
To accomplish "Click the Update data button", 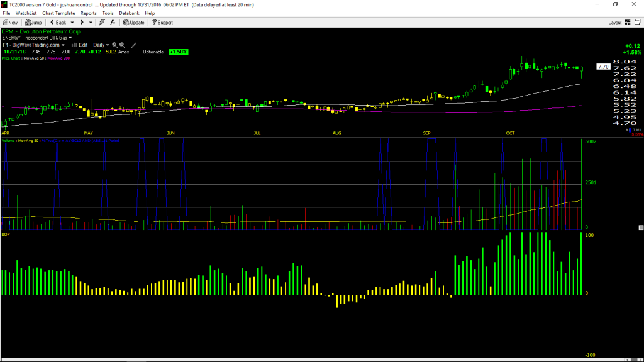I will click(134, 23).
